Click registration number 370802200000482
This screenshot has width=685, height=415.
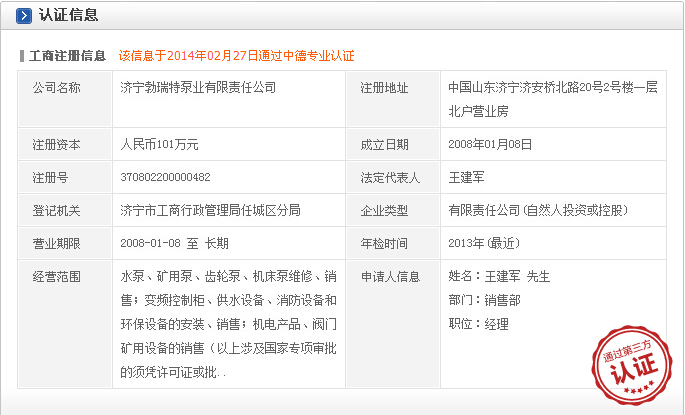166,177
